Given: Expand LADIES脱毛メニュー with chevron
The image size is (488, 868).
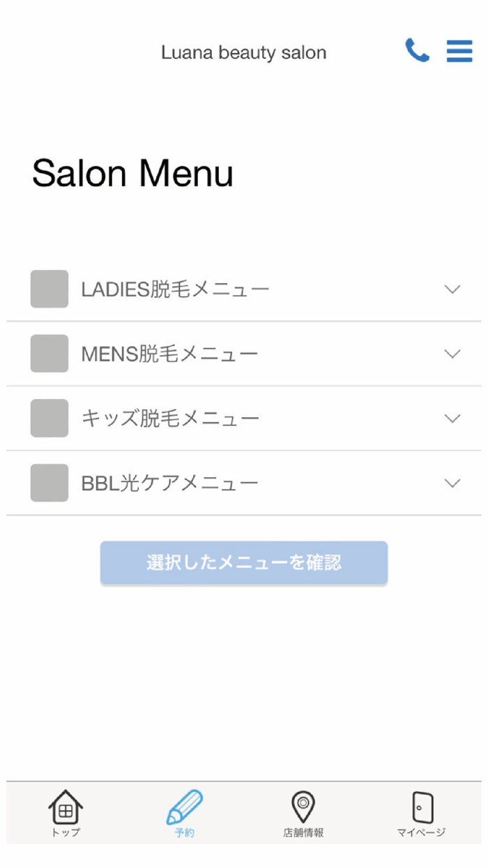Looking at the screenshot, I should click(x=452, y=289).
